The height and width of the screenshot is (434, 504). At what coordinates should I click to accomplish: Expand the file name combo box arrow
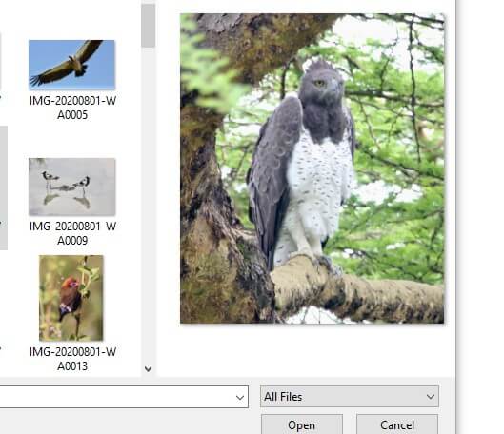pos(240,398)
